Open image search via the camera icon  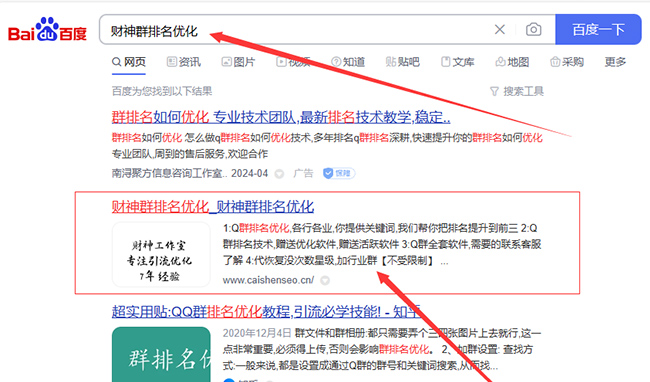click(534, 29)
